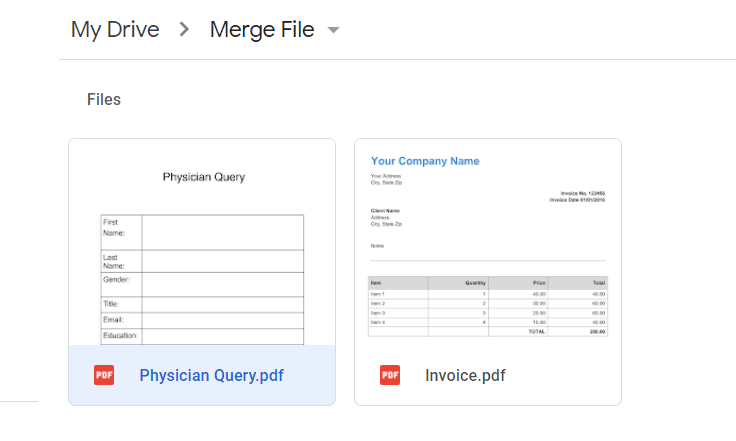Click the Gender row in the form preview
The width and height of the screenshot is (736, 441).
202,284
